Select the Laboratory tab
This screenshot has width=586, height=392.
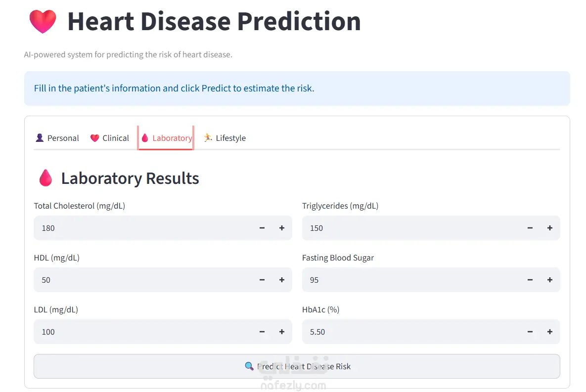pos(166,138)
